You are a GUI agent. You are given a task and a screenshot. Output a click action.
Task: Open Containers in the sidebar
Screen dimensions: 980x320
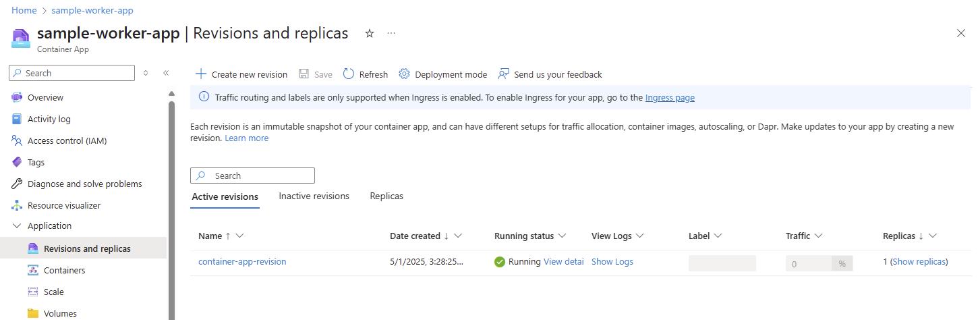(65, 270)
